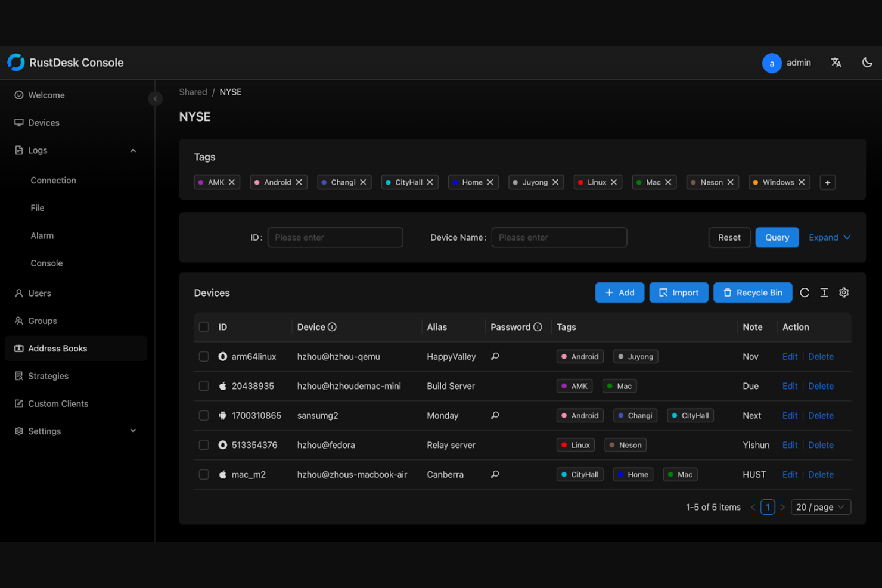Open Address Books in the sidebar
The image size is (882, 588).
coord(58,348)
